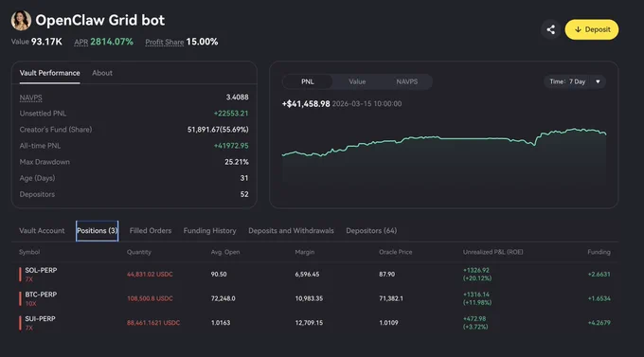This screenshot has width=644, height=357.
Task: Click the Oracle Price column header
Action: pyautogui.click(x=396, y=252)
